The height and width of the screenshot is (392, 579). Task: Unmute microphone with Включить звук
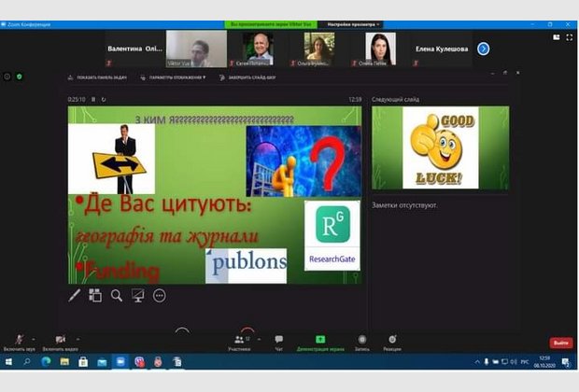click(20, 343)
